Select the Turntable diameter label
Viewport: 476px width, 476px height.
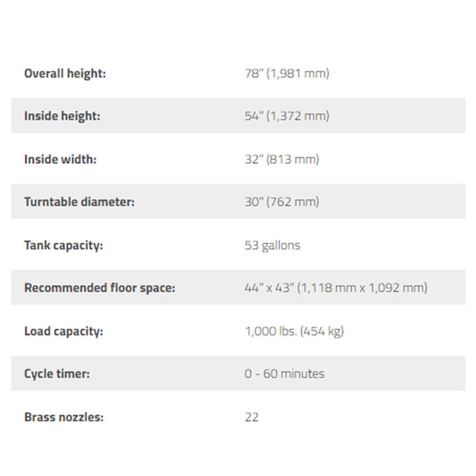[79, 202]
